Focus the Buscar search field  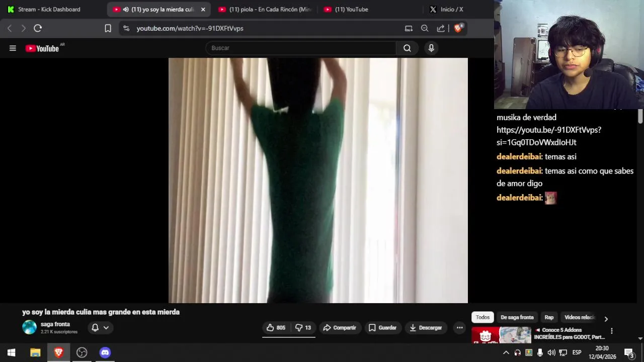[301, 48]
